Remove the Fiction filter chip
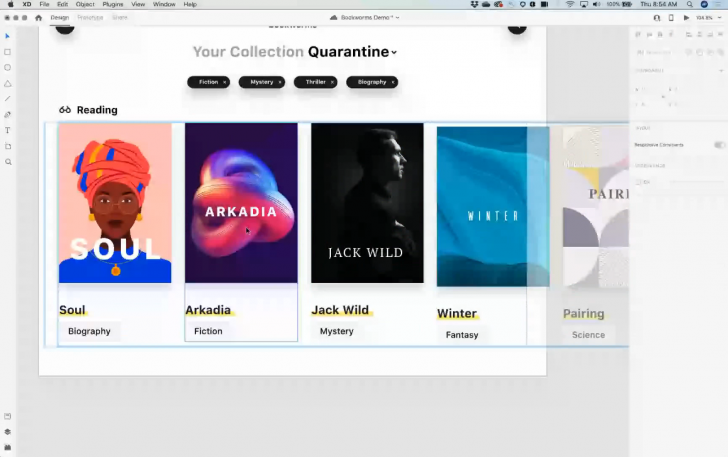 (x=225, y=82)
